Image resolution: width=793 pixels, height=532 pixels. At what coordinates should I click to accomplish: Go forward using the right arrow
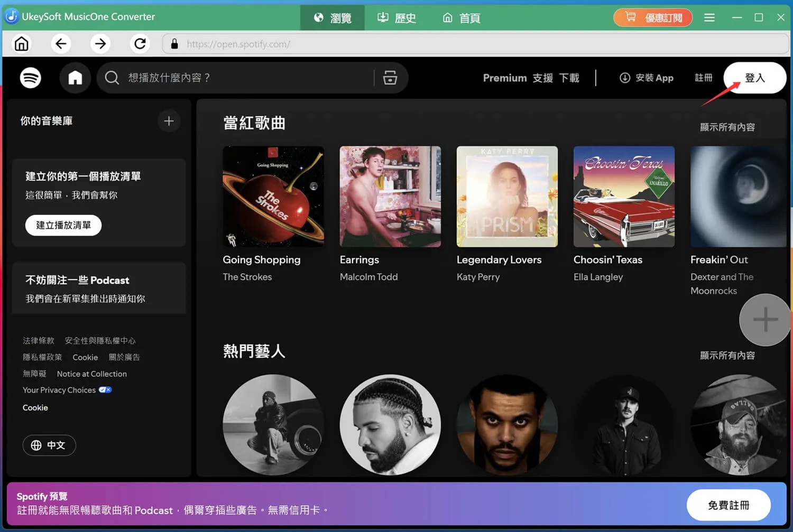point(100,44)
